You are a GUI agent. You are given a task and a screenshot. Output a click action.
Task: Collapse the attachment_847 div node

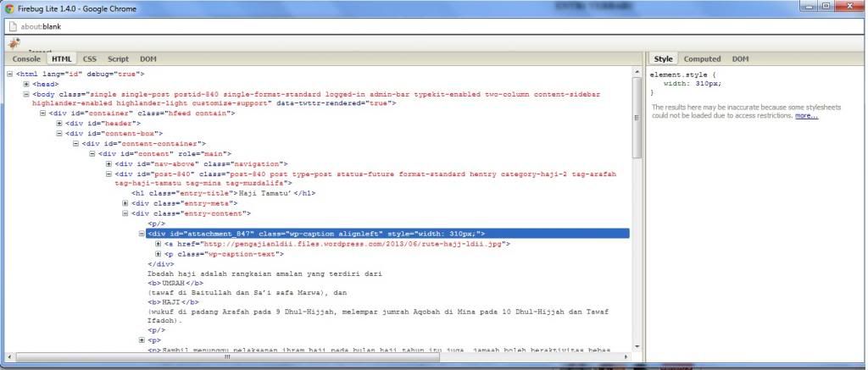(x=142, y=234)
